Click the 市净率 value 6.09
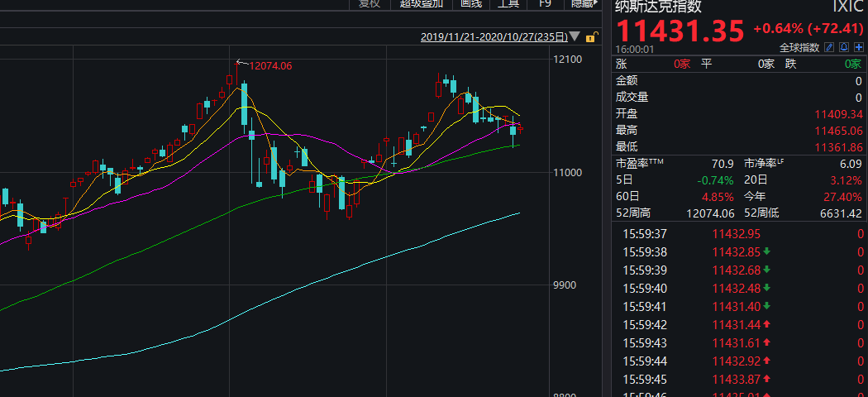The width and height of the screenshot is (868, 397). (851, 164)
